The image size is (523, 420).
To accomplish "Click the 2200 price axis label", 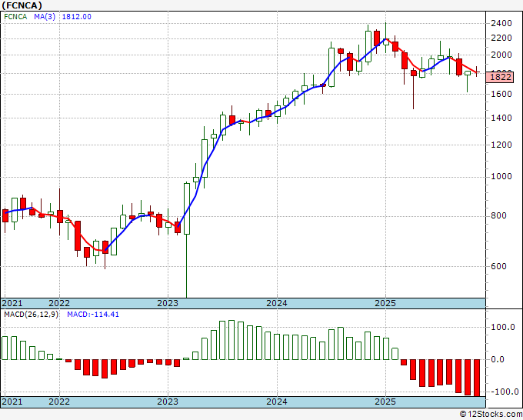I will (501, 38).
